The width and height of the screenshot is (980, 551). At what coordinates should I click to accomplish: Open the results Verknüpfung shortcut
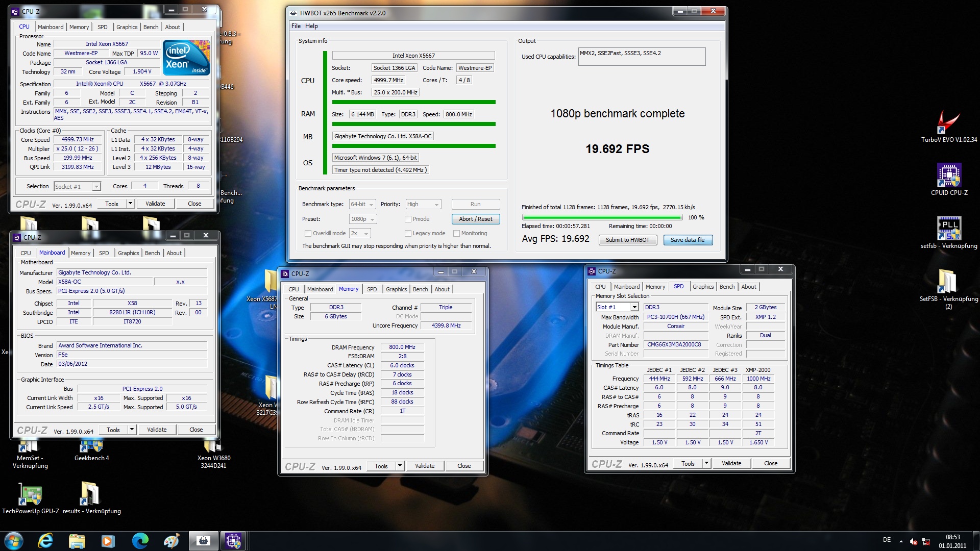[92, 497]
